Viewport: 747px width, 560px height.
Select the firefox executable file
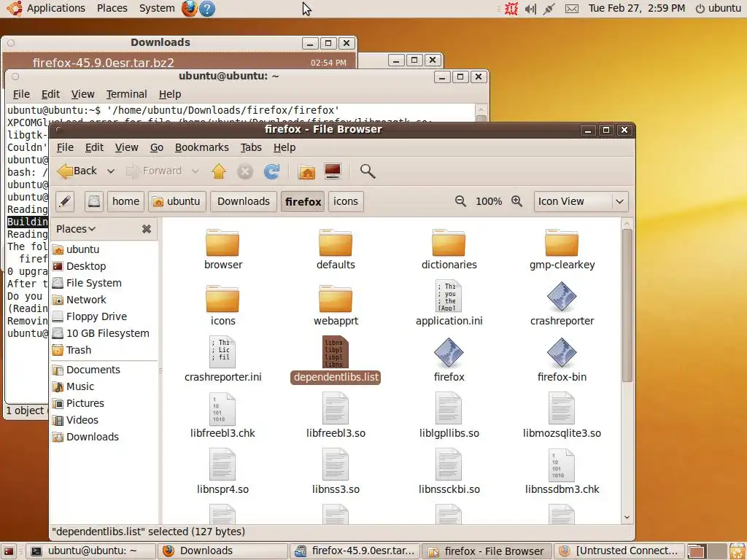449,359
